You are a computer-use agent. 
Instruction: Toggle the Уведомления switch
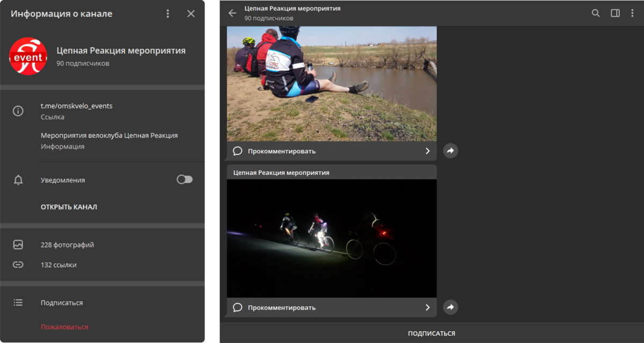point(185,180)
